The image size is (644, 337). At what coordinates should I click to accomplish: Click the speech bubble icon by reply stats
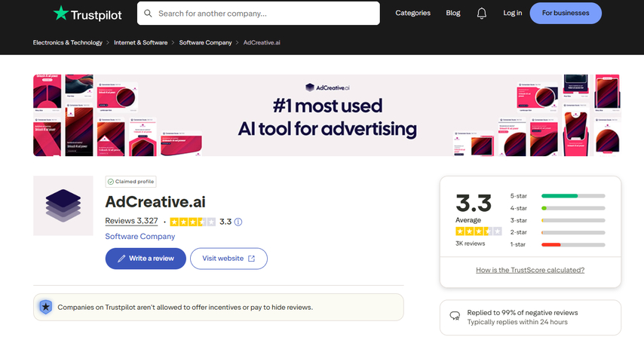coord(455,316)
